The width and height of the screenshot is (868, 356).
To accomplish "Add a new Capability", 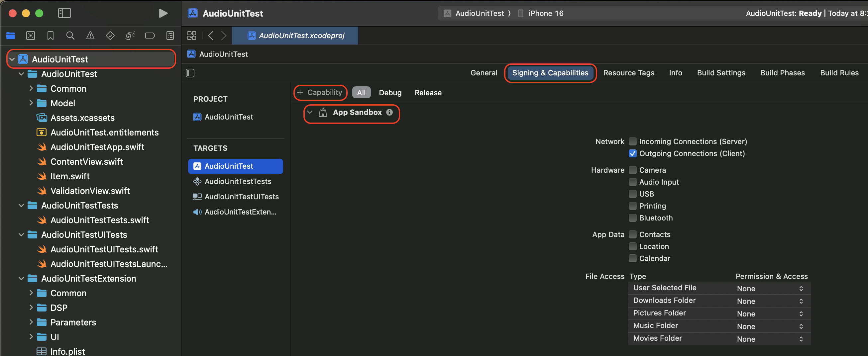I will coord(320,92).
